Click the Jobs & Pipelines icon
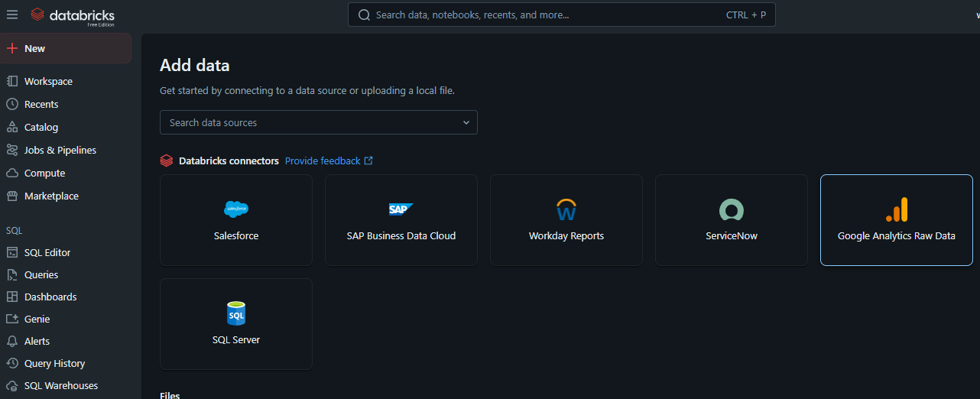 tap(12, 150)
